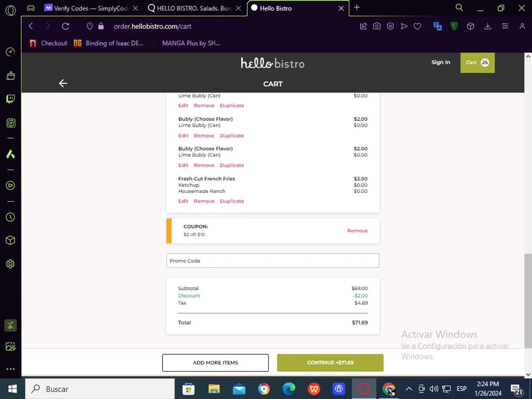
Task: Click the Total amount $71.69
Action: 360,323
